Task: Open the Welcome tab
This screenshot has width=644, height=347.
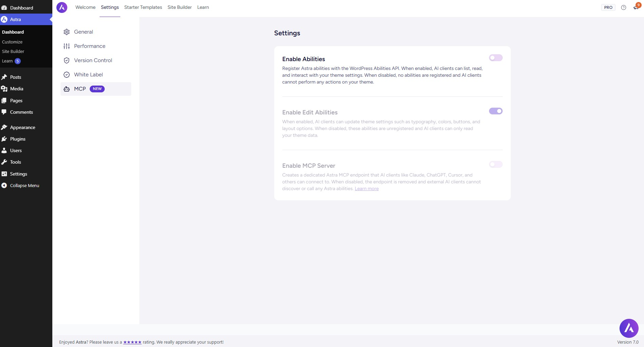Action: (85, 7)
